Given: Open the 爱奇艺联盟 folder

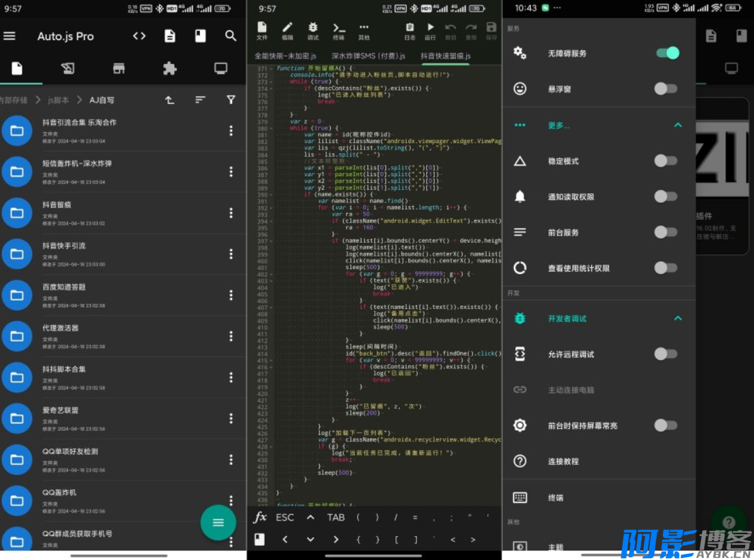Looking at the screenshot, I should coord(123,418).
